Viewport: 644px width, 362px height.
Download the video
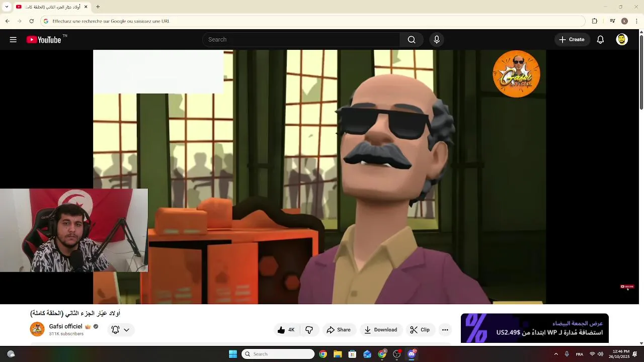(381, 330)
